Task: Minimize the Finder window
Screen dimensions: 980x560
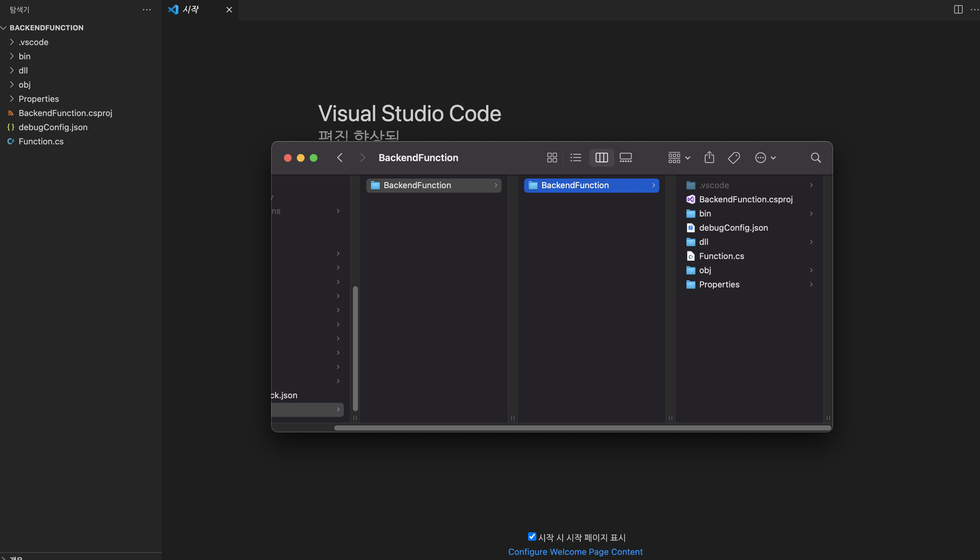Action: [x=300, y=158]
